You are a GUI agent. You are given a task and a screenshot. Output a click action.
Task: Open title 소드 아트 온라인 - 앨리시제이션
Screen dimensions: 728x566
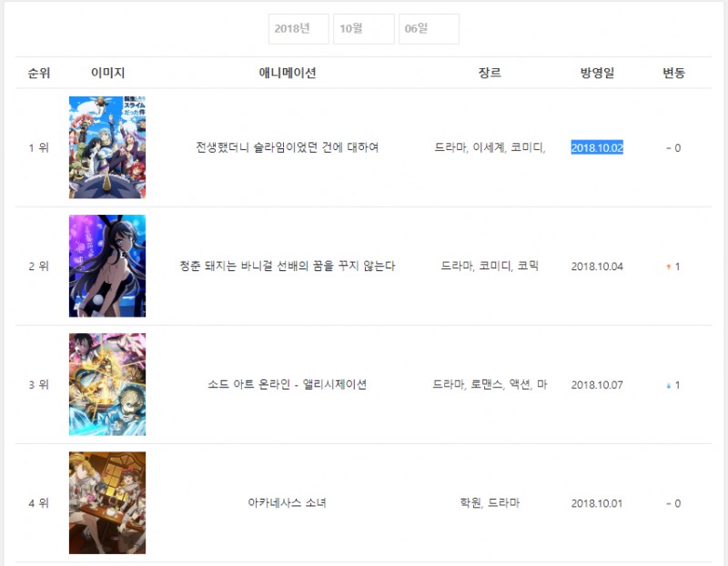click(x=287, y=385)
